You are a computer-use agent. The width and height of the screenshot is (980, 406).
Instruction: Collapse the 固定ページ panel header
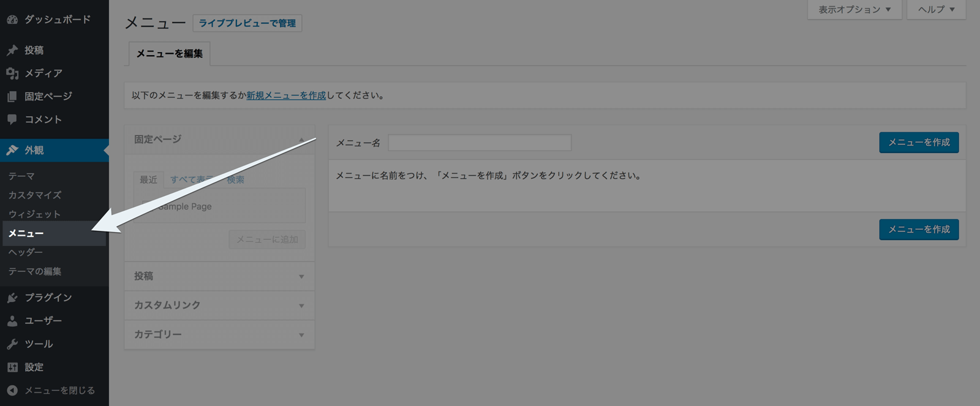[219, 140]
